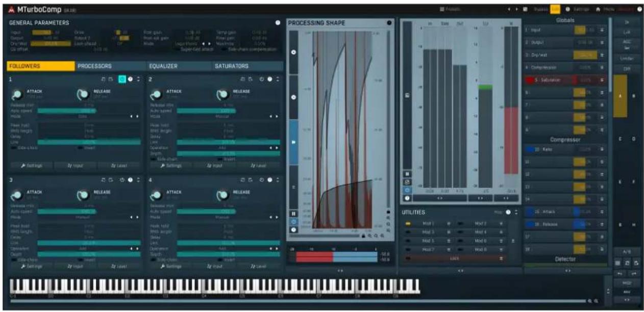Screen dimensions: 644x312
Task: Select the Followers tab
Action: 41,66
